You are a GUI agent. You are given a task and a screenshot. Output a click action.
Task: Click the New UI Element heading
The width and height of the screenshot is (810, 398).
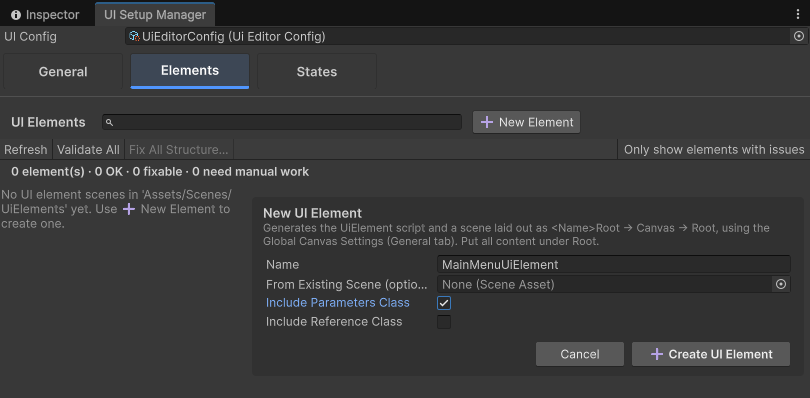pos(313,213)
